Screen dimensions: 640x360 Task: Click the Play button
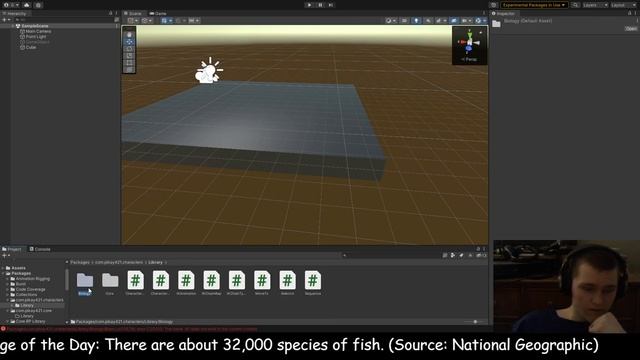click(309, 5)
